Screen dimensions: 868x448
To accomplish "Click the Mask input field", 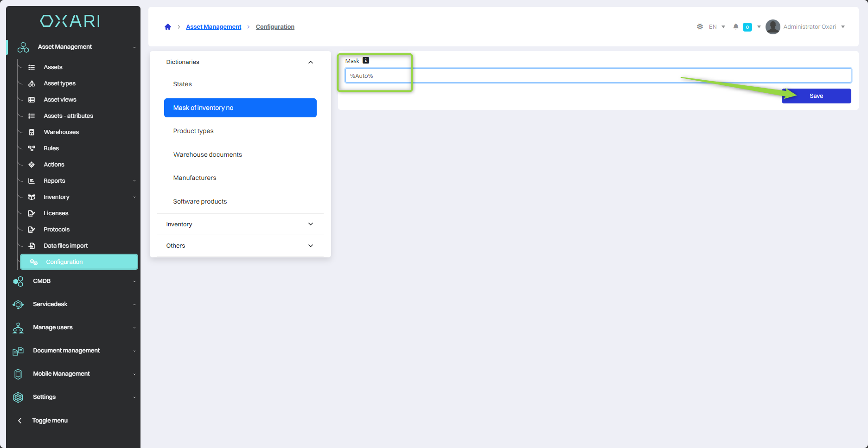I will click(x=597, y=76).
